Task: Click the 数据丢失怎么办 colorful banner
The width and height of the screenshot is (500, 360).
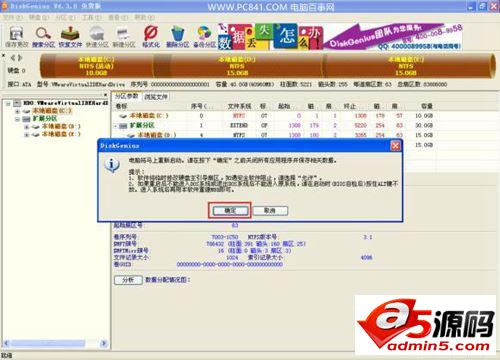Action: pos(271,37)
